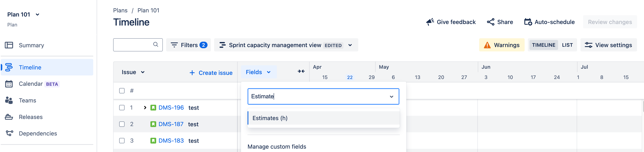
Task: Open View settings sliders icon
Action: click(588, 45)
